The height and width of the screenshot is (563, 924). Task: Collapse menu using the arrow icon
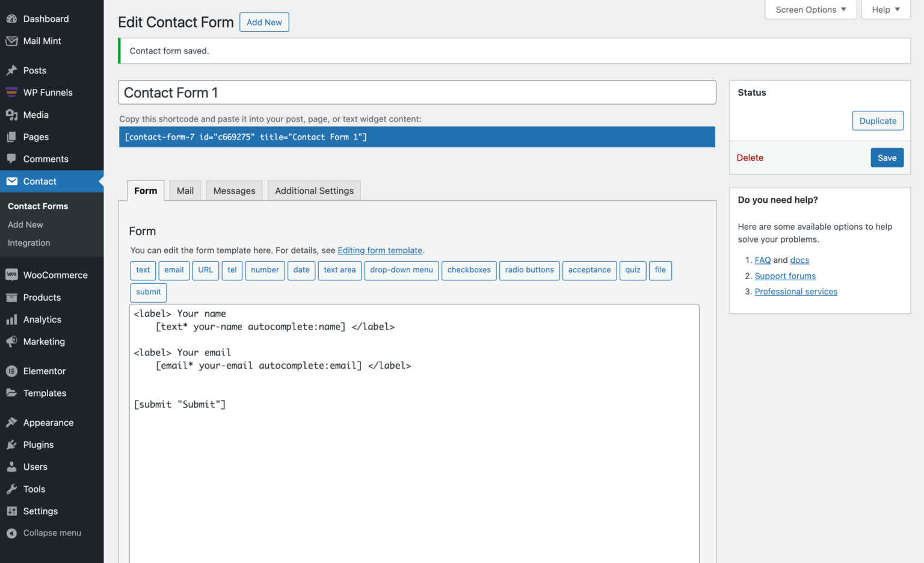[x=11, y=533]
